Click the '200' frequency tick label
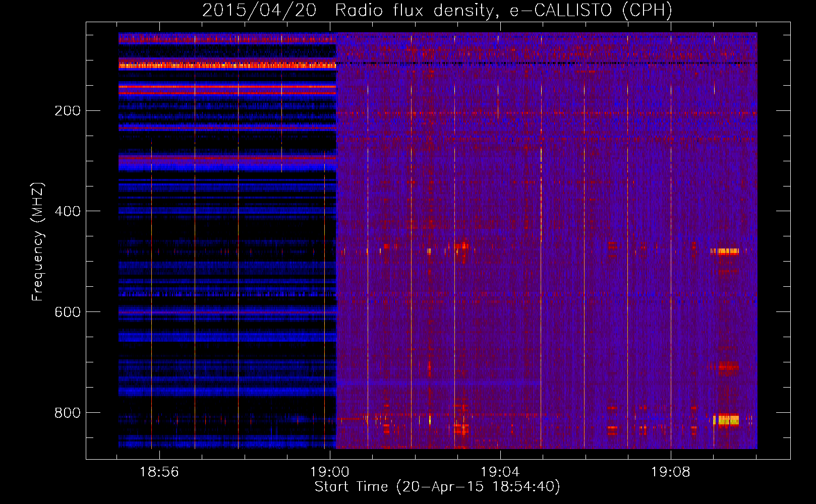The height and width of the screenshot is (504, 816). pyautogui.click(x=68, y=110)
